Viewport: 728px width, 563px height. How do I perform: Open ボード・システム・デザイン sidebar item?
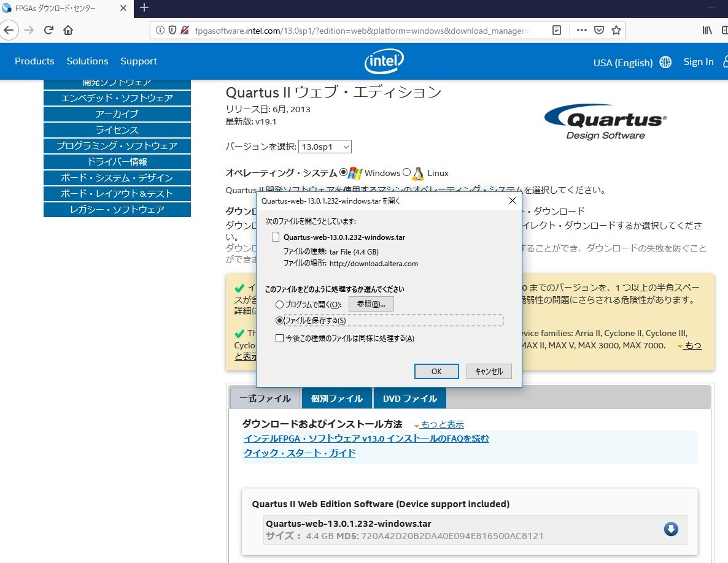pyautogui.click(x=117, y=178)
